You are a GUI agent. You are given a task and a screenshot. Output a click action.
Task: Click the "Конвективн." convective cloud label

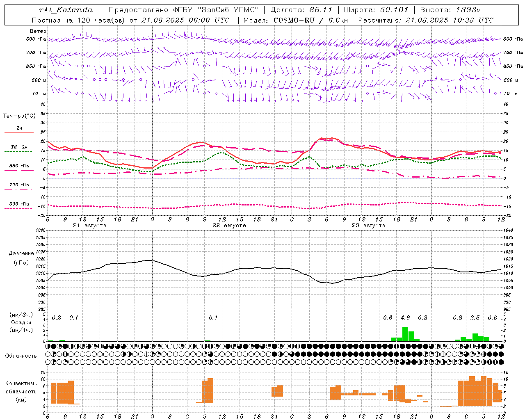click(x=21, y=383)
